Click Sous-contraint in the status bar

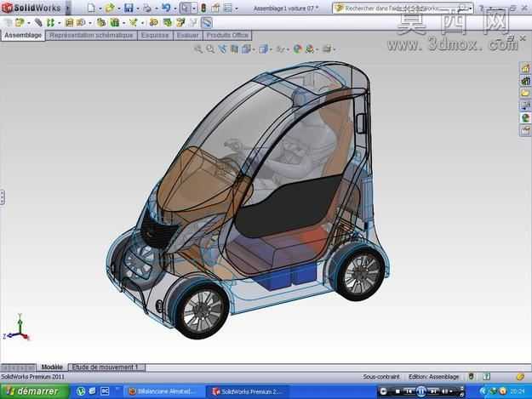click(381, 377)
